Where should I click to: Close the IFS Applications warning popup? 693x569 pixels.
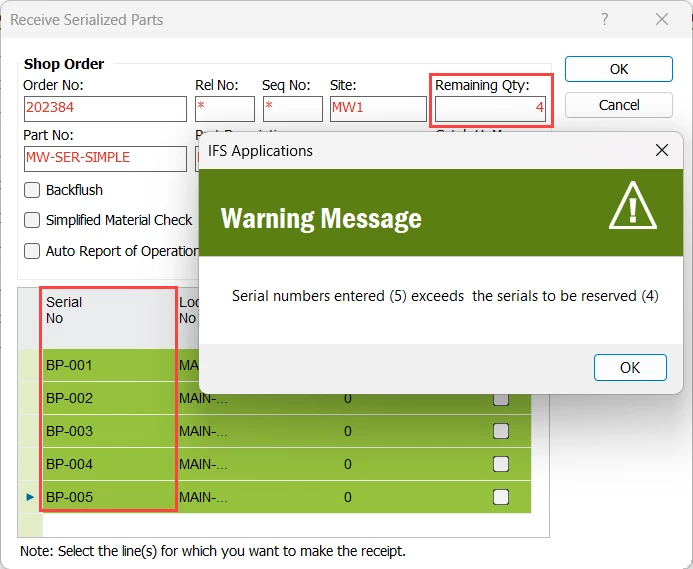(x=662, y=150)
